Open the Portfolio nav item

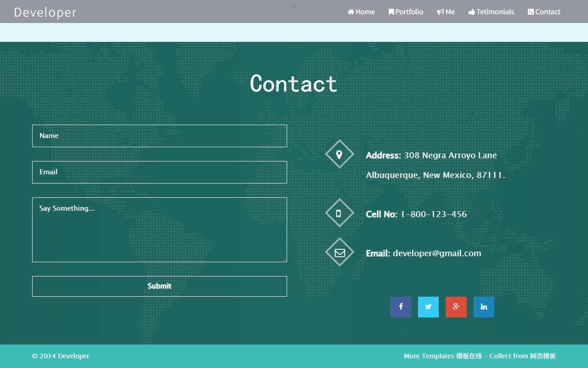[x=406, y=11]
